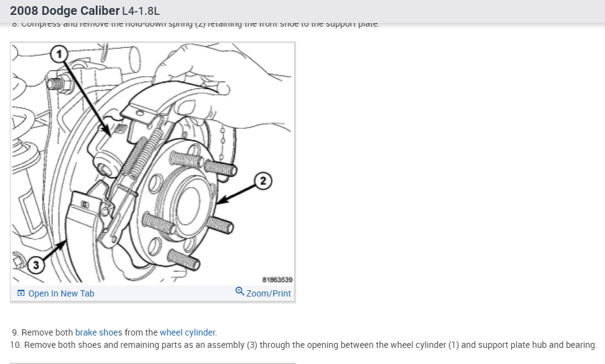Click the partially hidden step 8 text
The height and width of the screenshot is (364, 605).
pyautogui.click(x=196, y=25)
